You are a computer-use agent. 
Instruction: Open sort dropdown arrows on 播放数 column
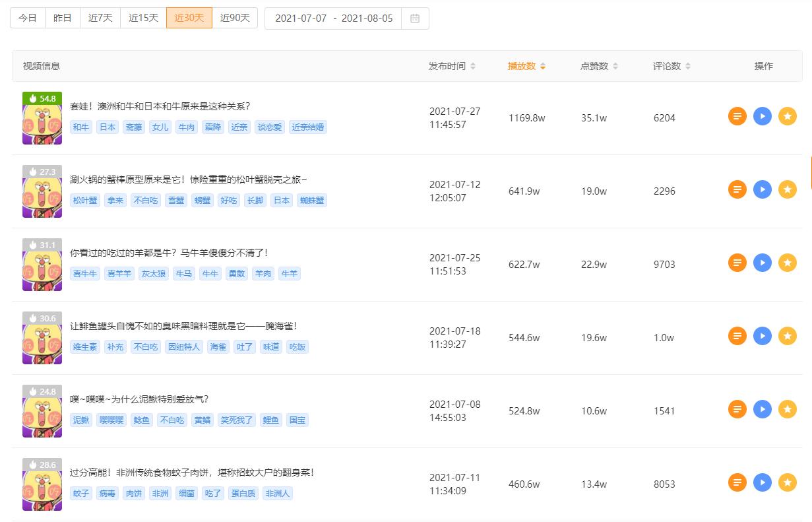(544, 65)
